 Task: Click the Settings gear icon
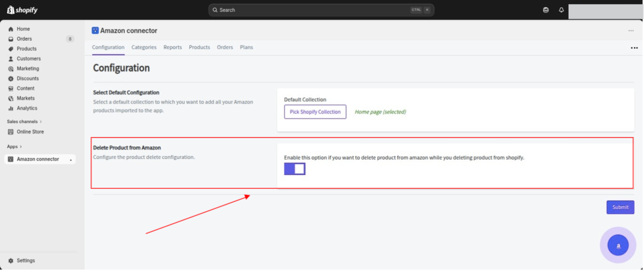point(11,261)
